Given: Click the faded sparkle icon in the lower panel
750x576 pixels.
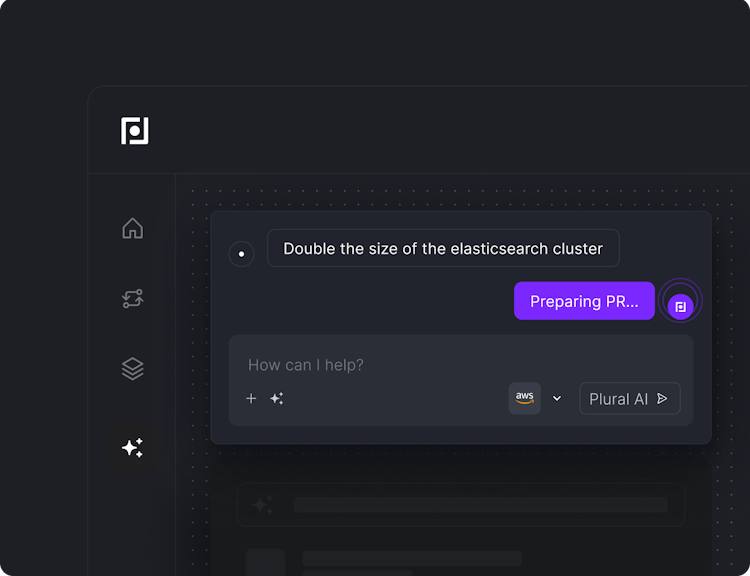Looking at the screenshot, I should tap(262, 505).
